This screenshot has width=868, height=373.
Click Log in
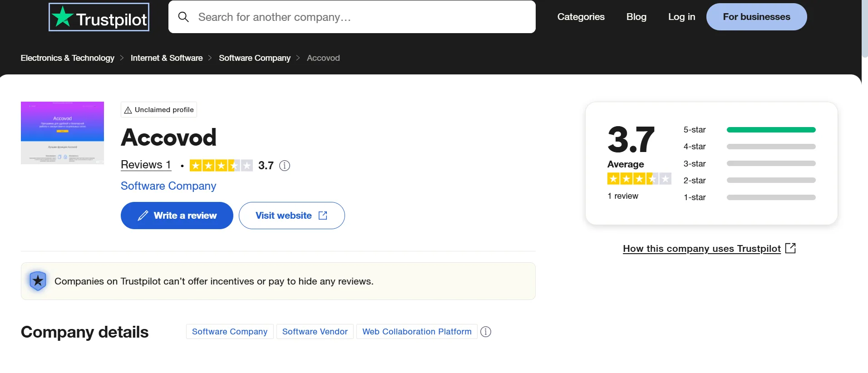681,17
